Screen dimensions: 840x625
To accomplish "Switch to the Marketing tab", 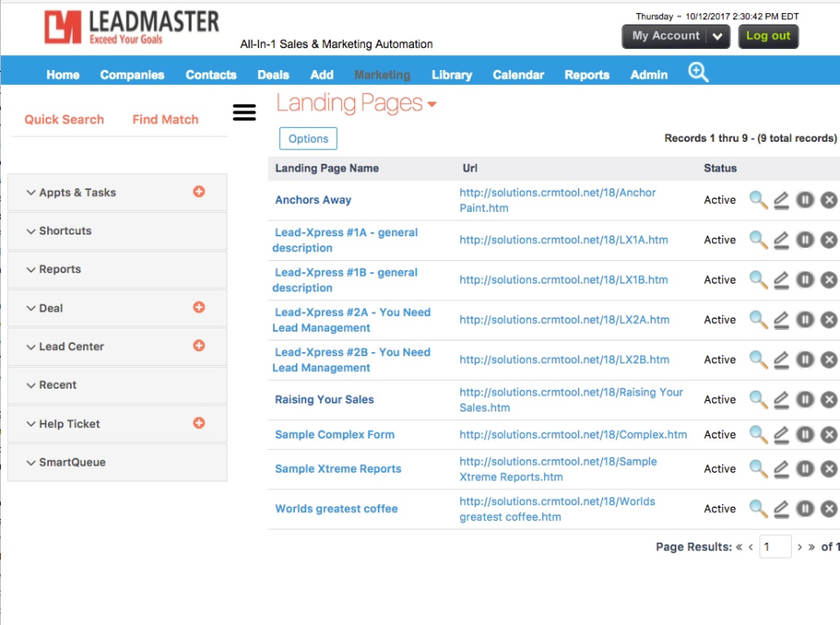I will point(382,74).
